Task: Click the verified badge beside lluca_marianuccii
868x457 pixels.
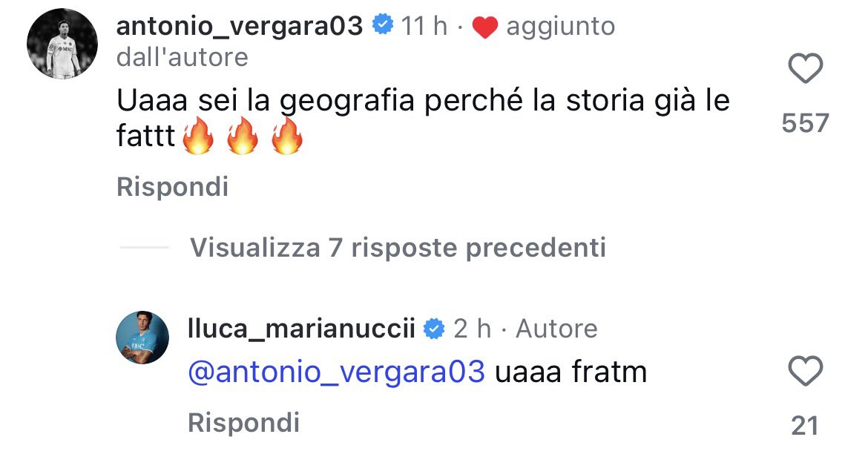Action: [433, 328]
